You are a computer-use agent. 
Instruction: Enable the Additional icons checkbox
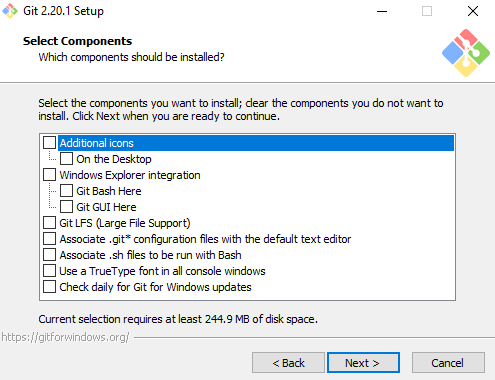[x=49, y=143]
